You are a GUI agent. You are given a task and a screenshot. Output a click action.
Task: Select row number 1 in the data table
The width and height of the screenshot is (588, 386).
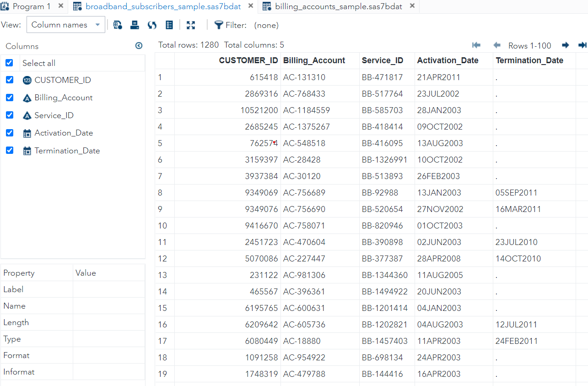click(165, 77)
